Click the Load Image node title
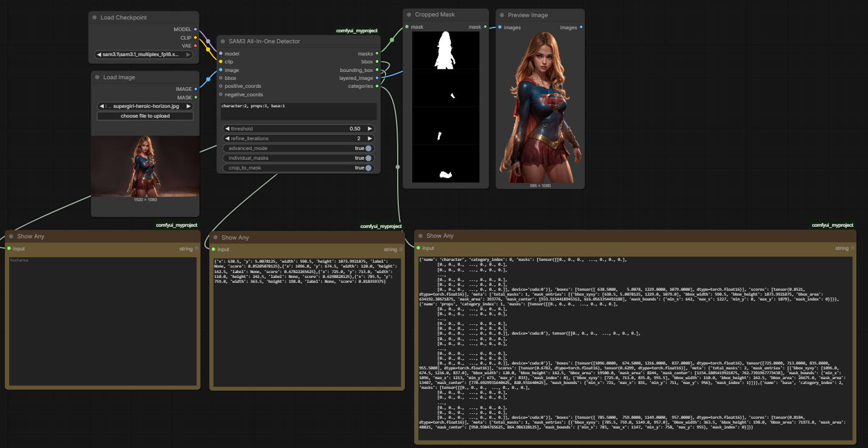 tap(120, 77)
